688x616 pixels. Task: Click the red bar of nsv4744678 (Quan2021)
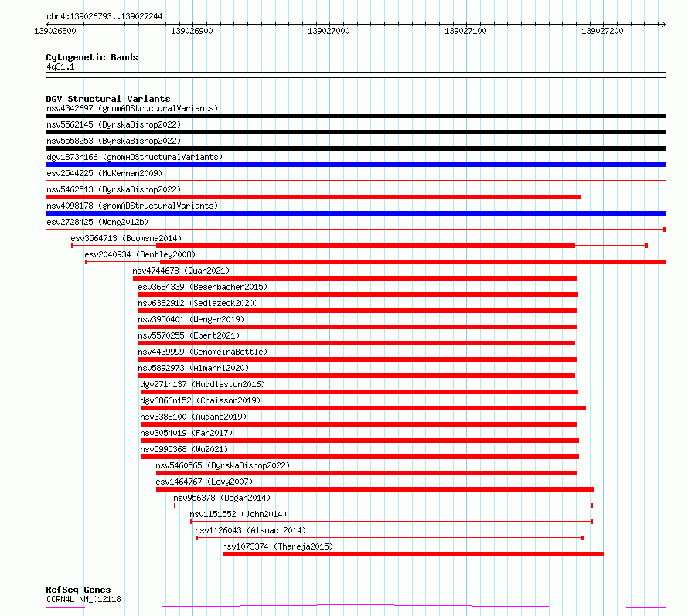(x=355, y=278)
